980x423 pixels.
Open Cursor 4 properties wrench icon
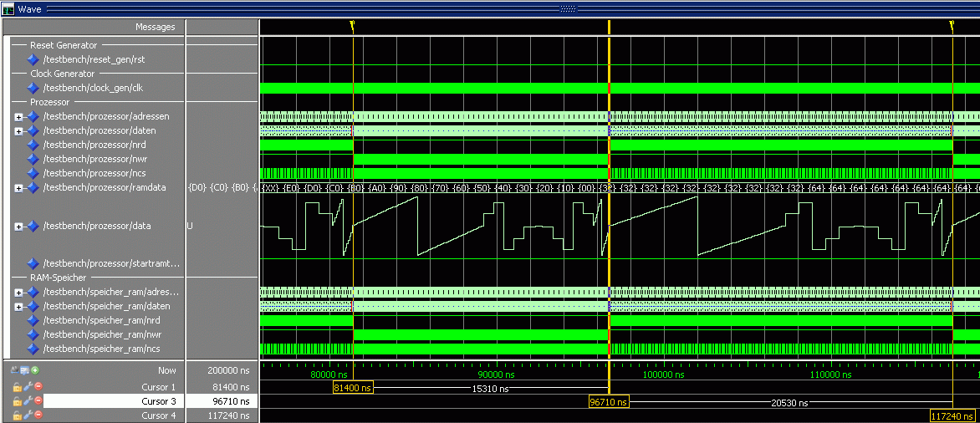pyautogui.click(x=28, y=415)
